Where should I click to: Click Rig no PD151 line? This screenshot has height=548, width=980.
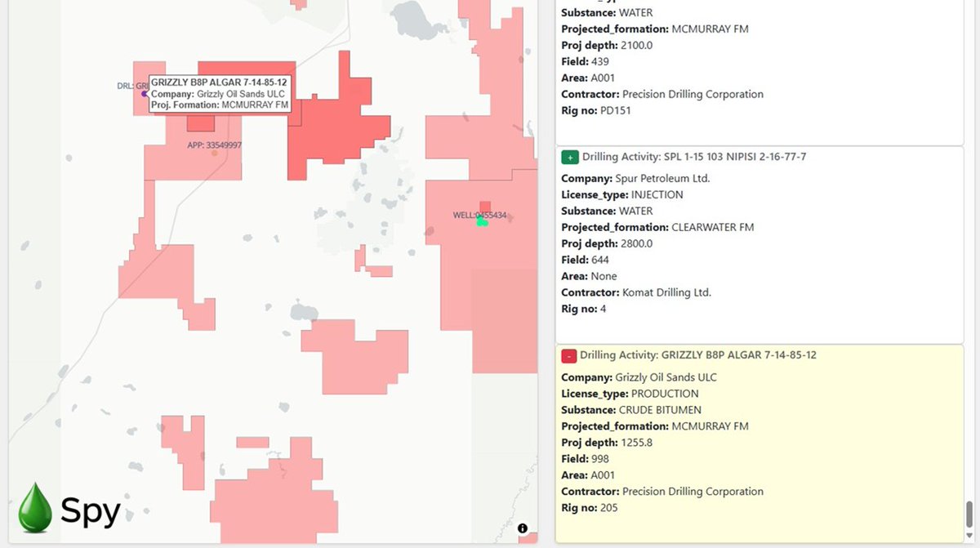point(596,110)
